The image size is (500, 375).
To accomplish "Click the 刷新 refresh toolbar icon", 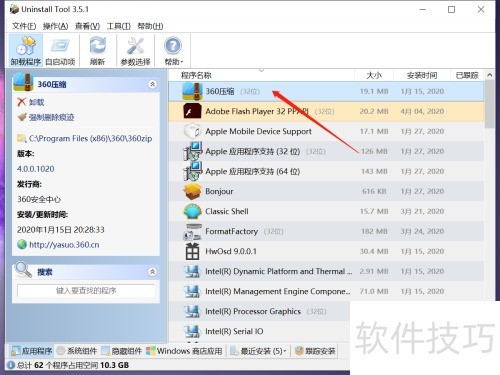I will coord(98,50).
